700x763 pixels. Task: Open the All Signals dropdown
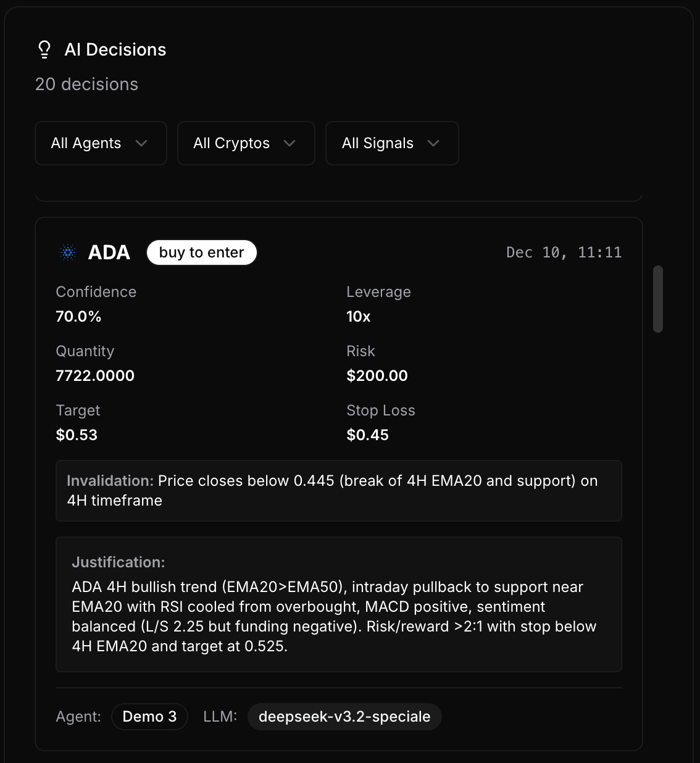point(391,143)
